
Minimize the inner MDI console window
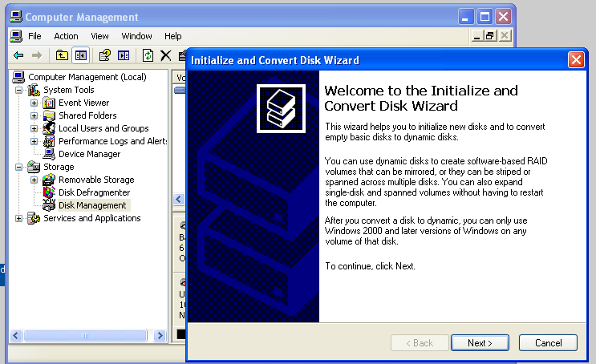click(477, 36)
